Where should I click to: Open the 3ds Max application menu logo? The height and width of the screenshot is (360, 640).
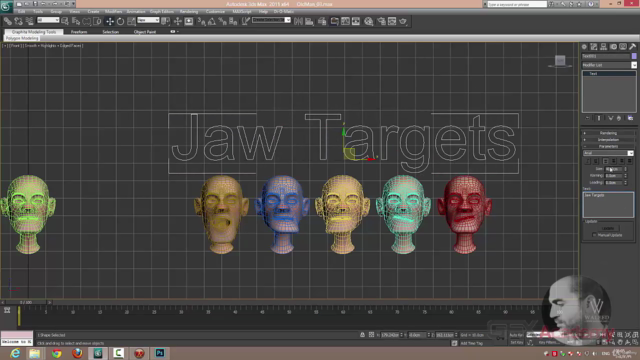(6, 6)
